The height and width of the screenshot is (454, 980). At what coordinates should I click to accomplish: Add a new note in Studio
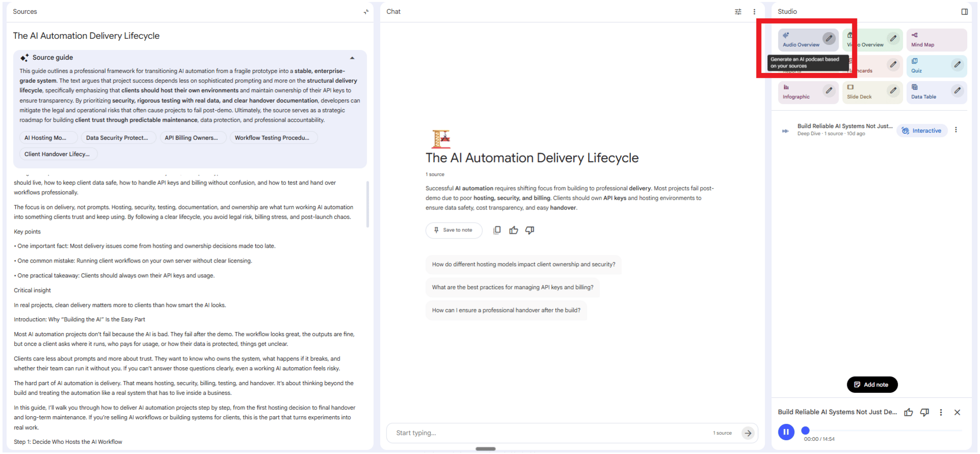coord(872,385)
